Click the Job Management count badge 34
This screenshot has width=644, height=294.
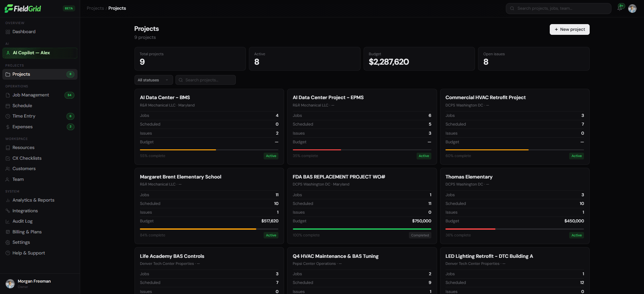click(69, 95)
